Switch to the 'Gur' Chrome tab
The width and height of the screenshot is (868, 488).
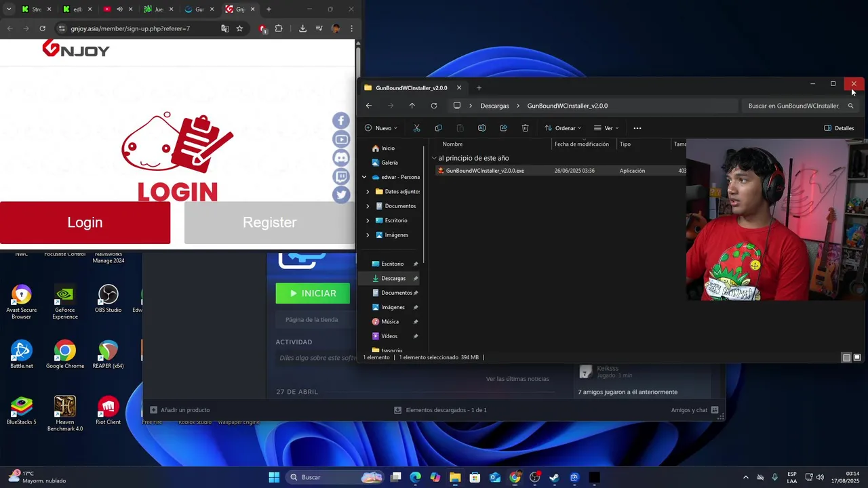click(x=199, y=9)
